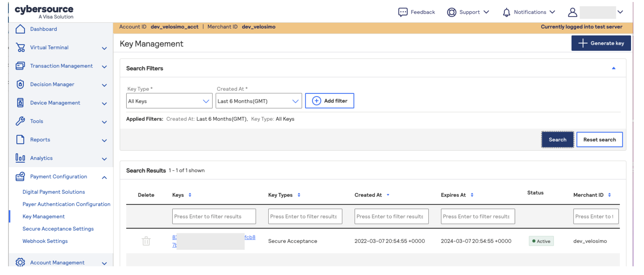Focus the Created At filter input field
The image size is (644, 275).
[x=391, y=216]
